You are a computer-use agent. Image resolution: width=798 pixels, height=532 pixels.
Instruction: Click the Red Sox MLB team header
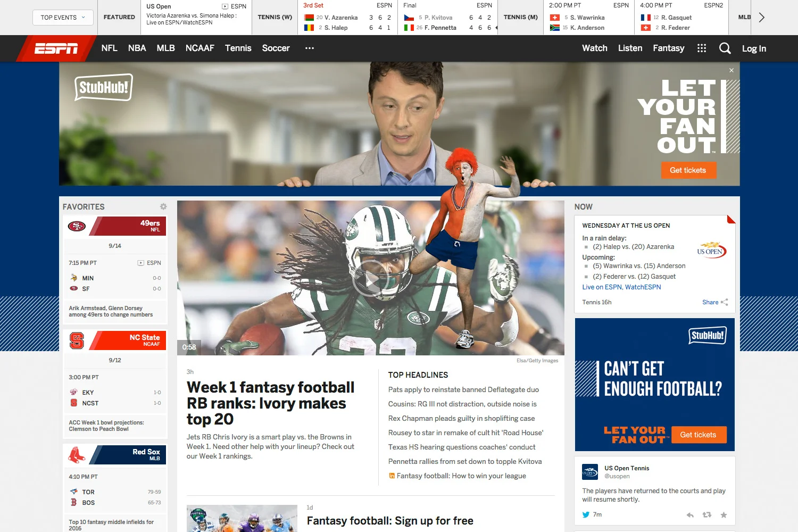(x=115, y=455)
